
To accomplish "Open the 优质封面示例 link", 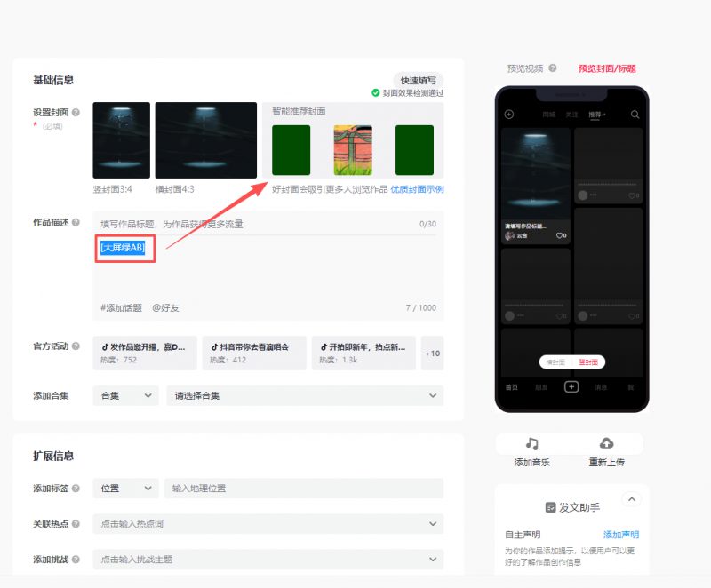I will (x=417, y=189).
